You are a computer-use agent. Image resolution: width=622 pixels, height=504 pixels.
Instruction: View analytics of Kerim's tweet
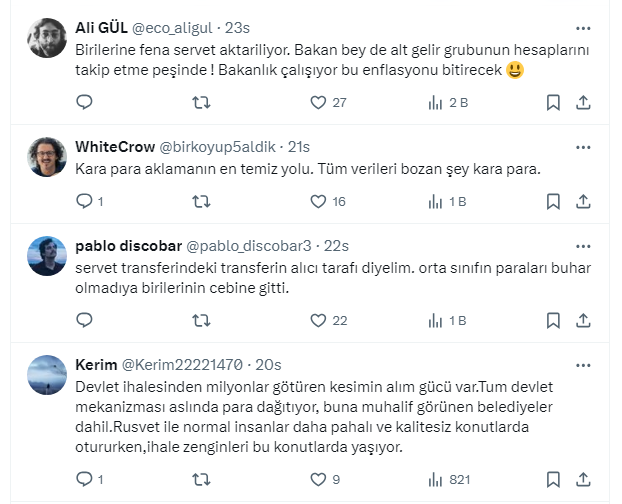point(436,480)
